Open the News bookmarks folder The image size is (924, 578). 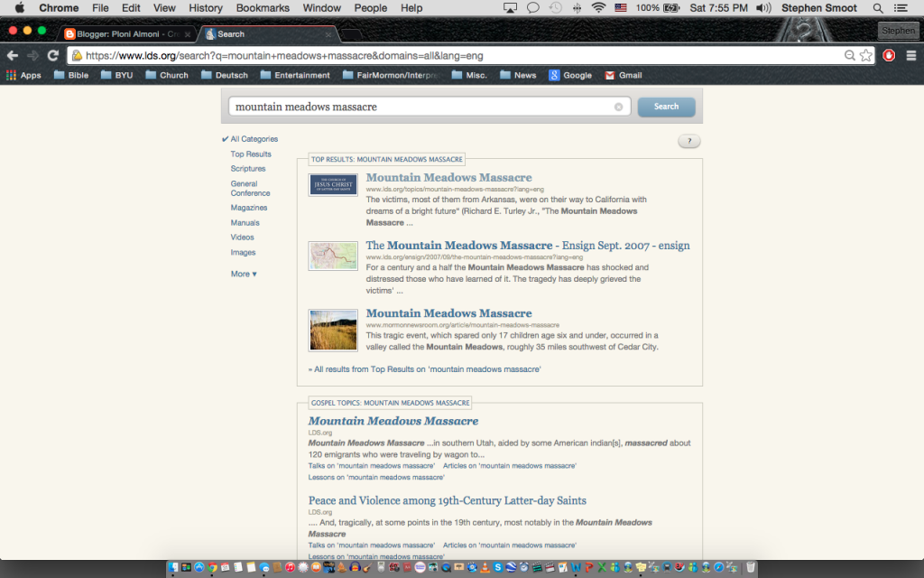(x=518, y=76)
